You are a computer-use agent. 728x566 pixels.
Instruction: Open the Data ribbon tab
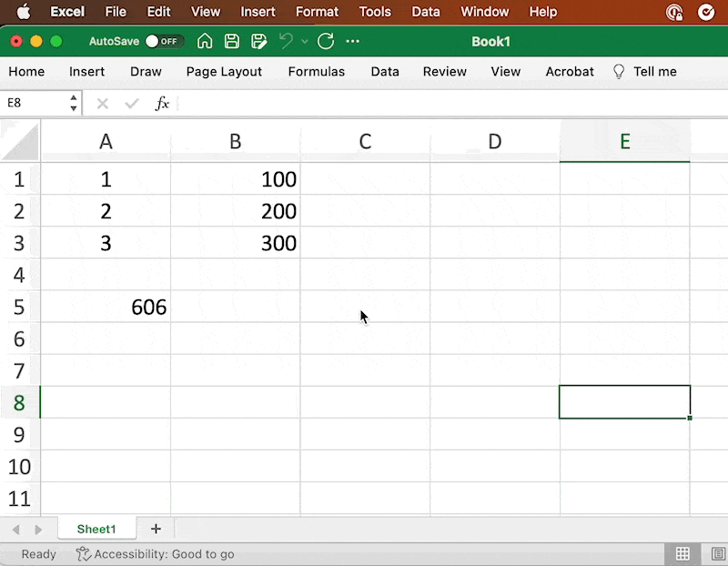(x=385, y=72)
